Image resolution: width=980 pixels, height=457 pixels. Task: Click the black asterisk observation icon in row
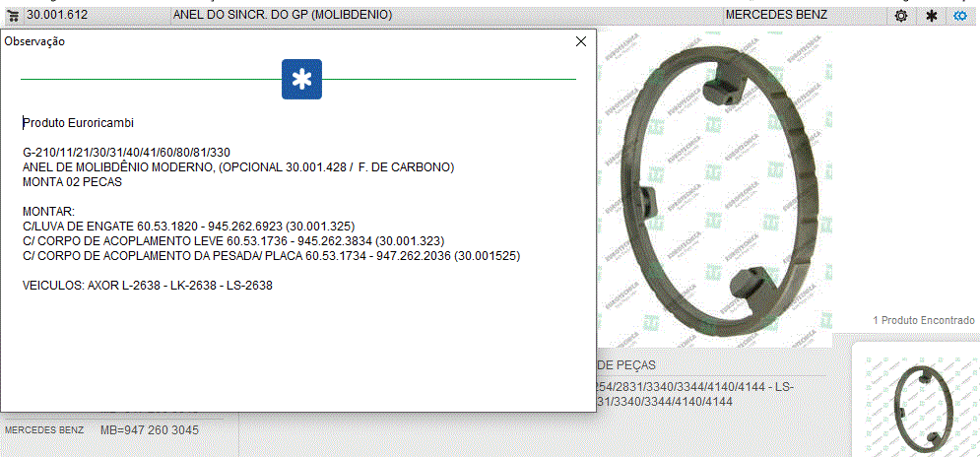pos(931,16)
